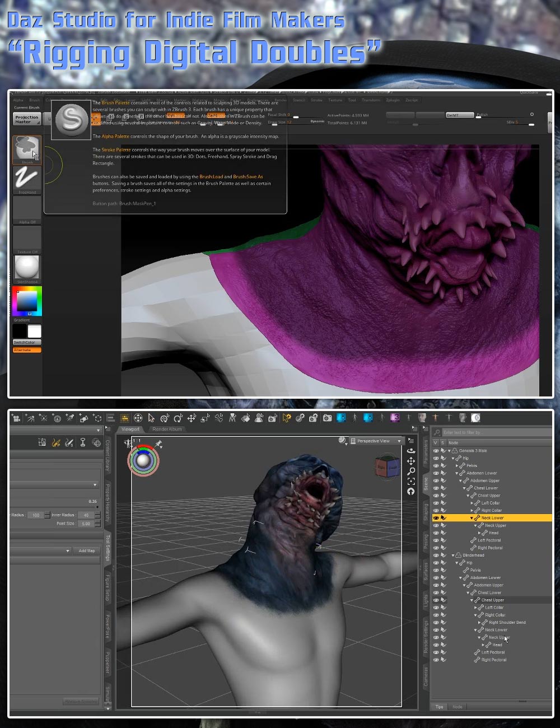Open the ZBrush Alpha menu
This screenshot has height=728, width=560.
pos(18,100)
